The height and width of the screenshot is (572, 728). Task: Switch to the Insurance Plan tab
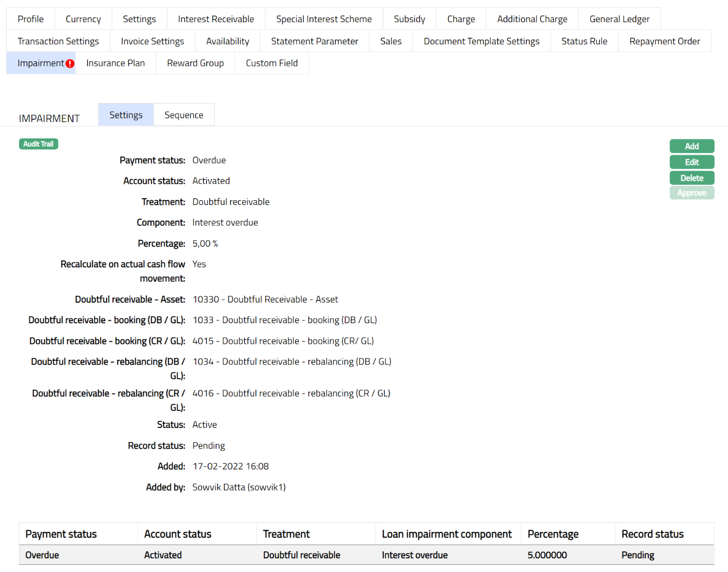point(115,63)
